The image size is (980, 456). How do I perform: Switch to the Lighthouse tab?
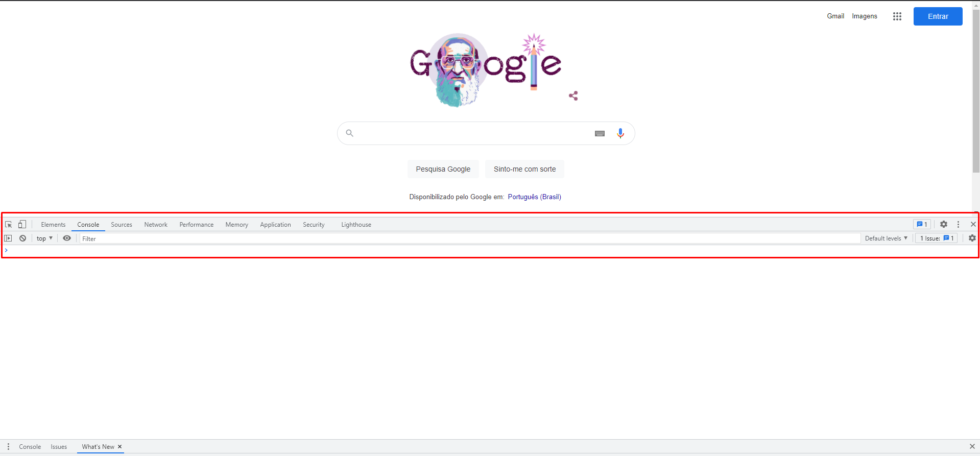(356, 224)
